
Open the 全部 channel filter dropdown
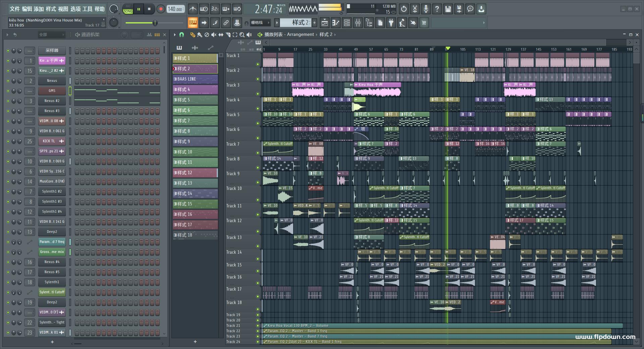(x=51, y=35)
